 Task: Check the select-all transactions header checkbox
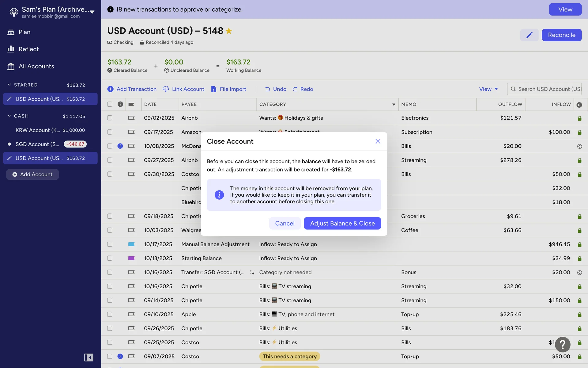click(x=110, y=104)
